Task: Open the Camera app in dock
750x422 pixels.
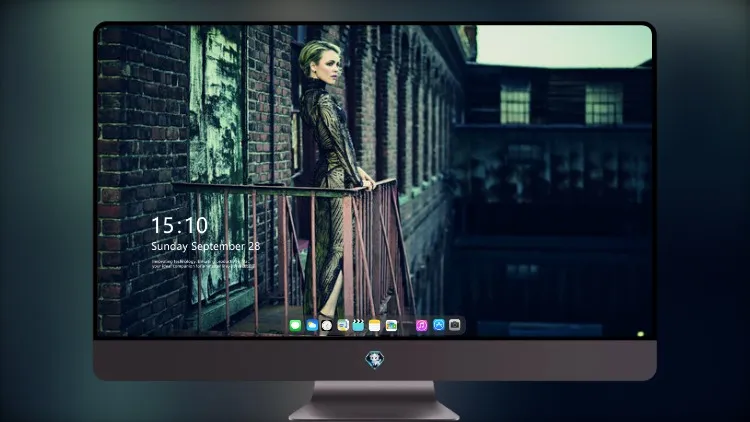Action: (x=455, y=325)
